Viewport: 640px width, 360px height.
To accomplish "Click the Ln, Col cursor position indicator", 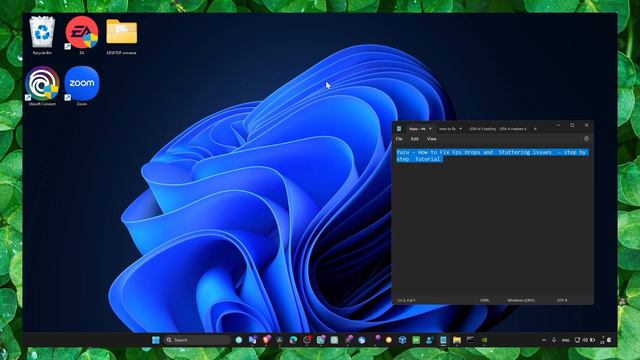I will 407,300.
